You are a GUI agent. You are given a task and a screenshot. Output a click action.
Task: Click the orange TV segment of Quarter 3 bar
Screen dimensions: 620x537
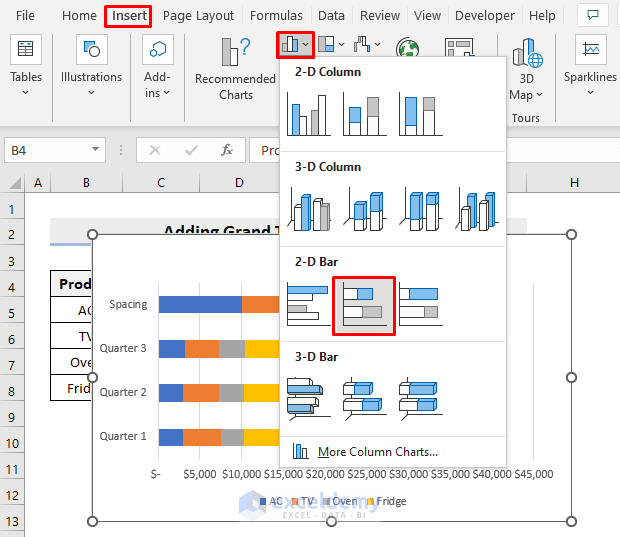pos(202,349)
